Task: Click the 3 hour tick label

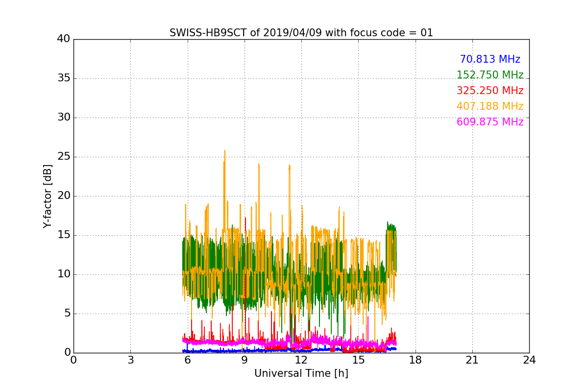Action: 130,360
